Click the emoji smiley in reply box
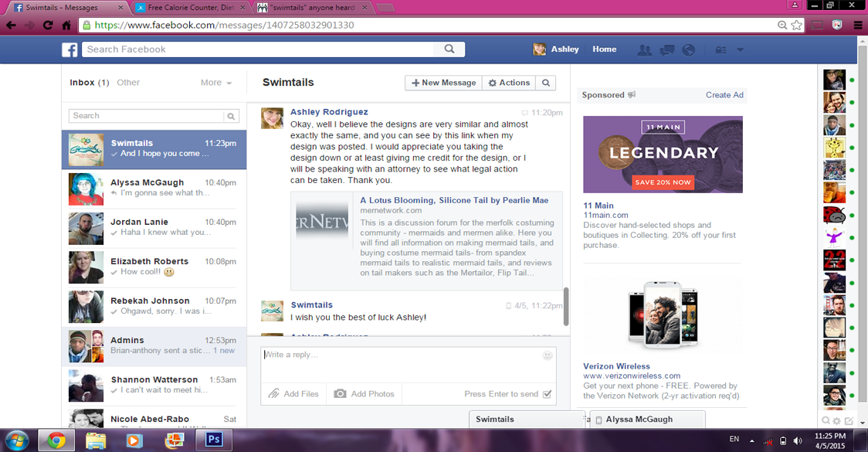Screen dimensions: 868x452 pyautogui.click(x=548, y=355)
